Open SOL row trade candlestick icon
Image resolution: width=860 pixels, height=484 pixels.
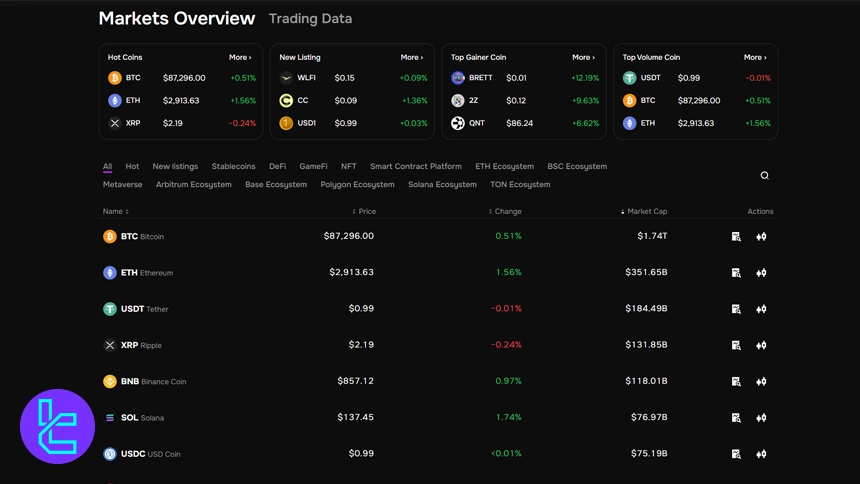coord(761,418)
